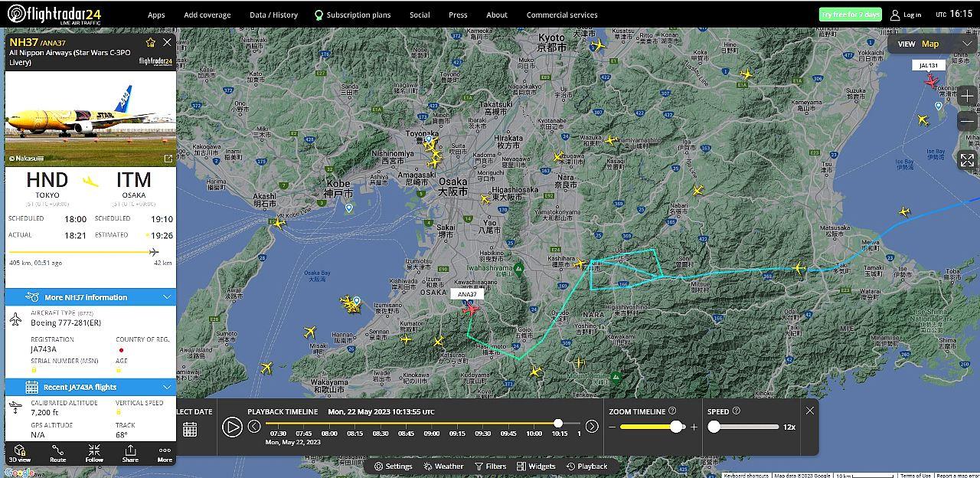
Task: Click the Iwahashiyama mountain marker
Action: click(518, 268)
